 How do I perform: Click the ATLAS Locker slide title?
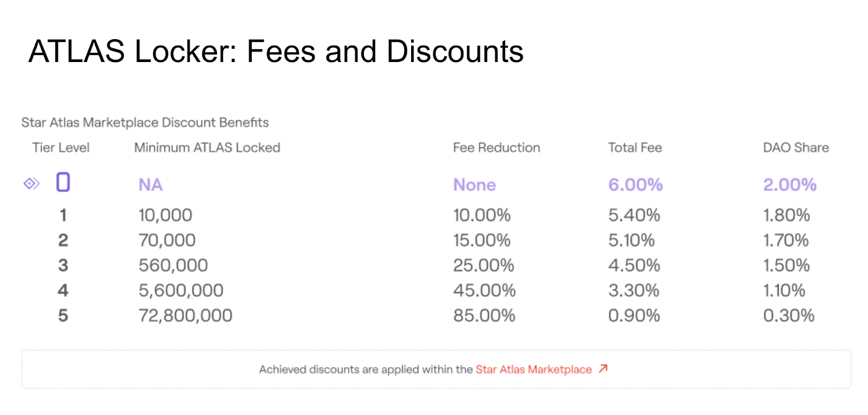tap(276, 52)
